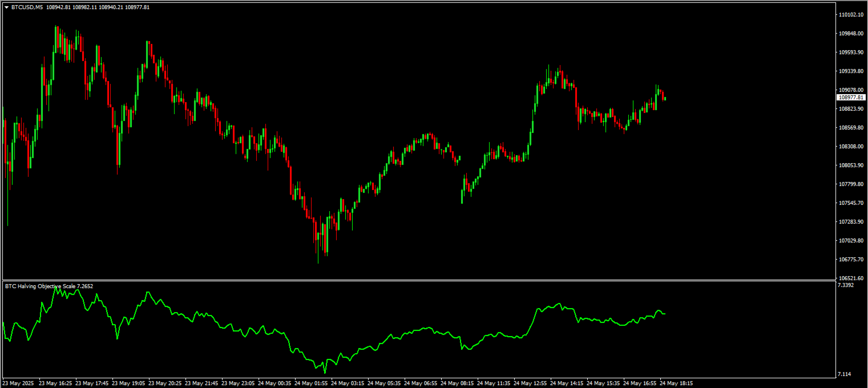Select the current price label 108977.81
The image size is (868, 388).
point(851,98)
